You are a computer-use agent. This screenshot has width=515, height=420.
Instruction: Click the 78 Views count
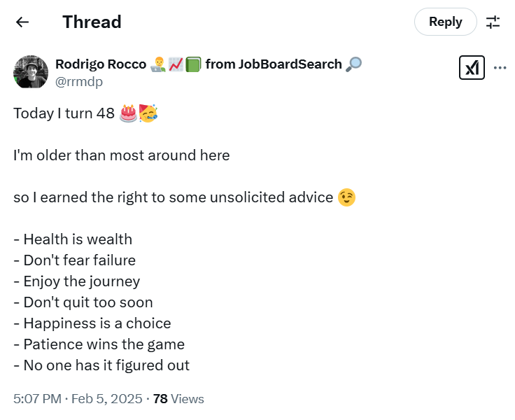(x=178, y=399)
